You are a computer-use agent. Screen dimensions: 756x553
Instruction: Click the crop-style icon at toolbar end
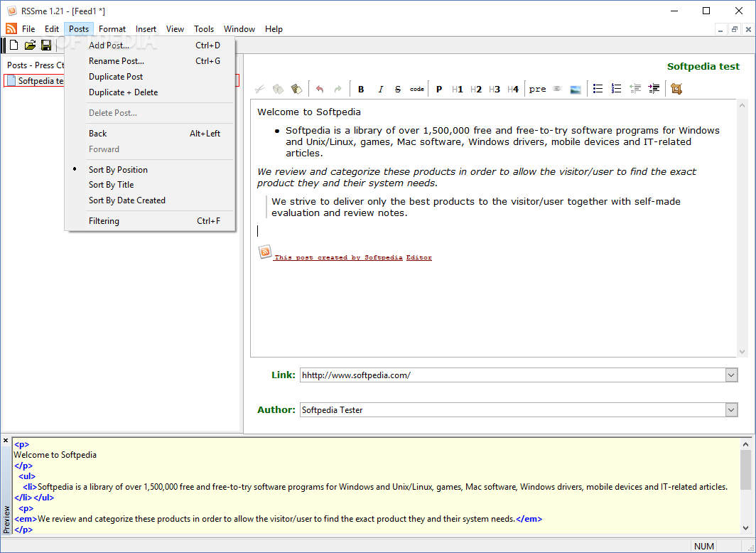click(x=676, y=89)
